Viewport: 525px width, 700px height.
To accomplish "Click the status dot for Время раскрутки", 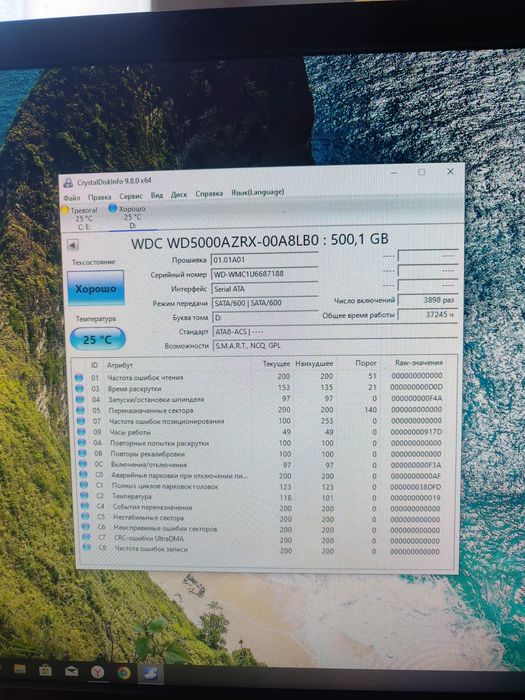I will (79, 388).
